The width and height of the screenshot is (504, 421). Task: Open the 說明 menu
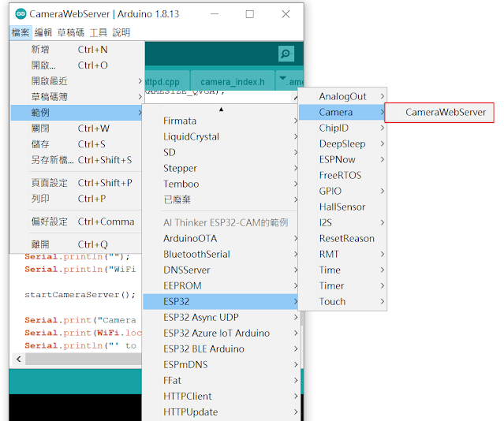(x=121, y=32)
